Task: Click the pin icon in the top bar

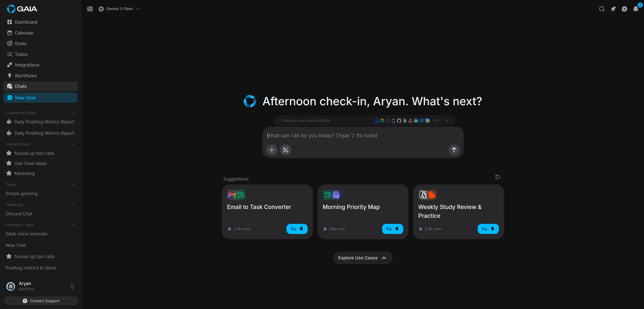Action: pos(613,9)
